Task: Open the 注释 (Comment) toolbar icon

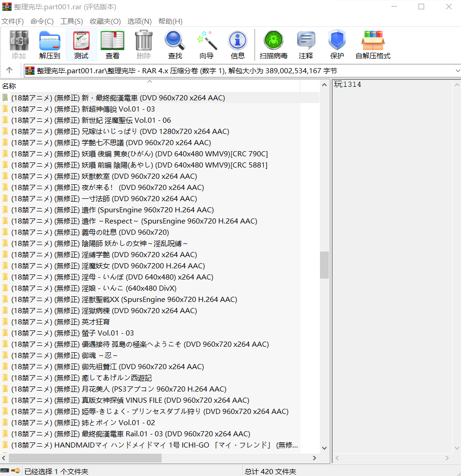Action: pyautogui.click(x=306, y=45)
